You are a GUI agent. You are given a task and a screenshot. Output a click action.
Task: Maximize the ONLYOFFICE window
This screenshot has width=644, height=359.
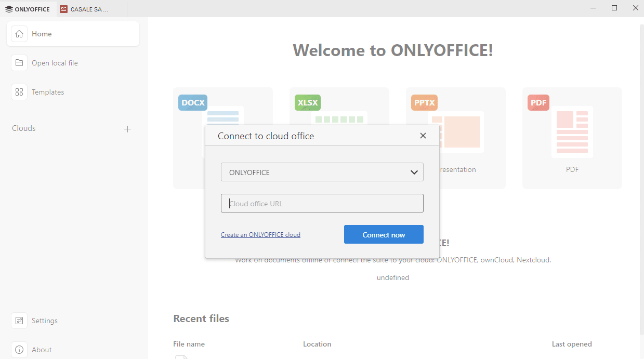[x=614, y=8]
